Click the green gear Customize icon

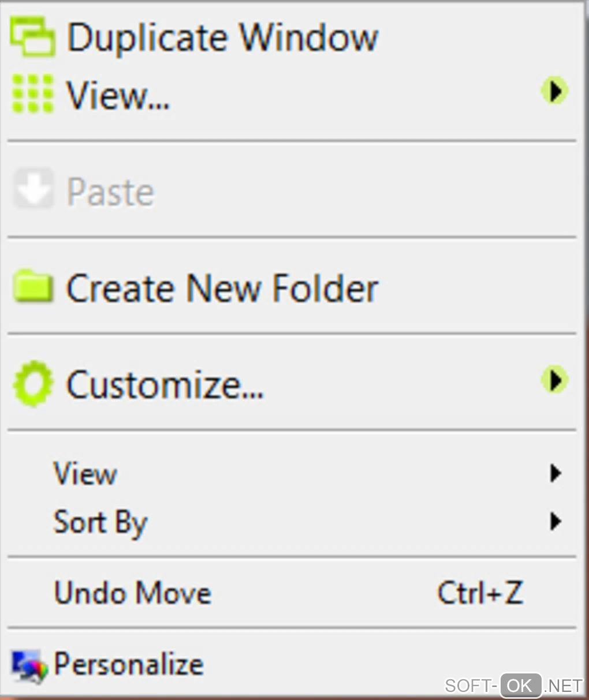[x=33, y=383]
